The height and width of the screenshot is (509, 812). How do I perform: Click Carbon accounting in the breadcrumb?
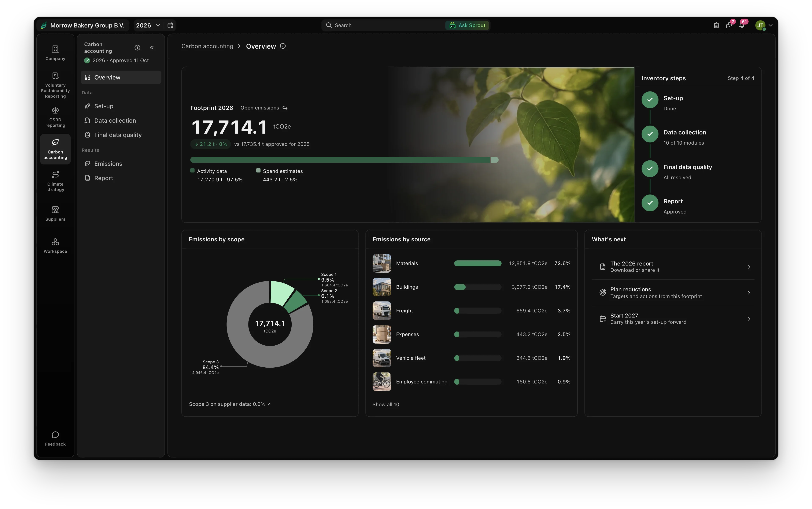click(207, 46)
